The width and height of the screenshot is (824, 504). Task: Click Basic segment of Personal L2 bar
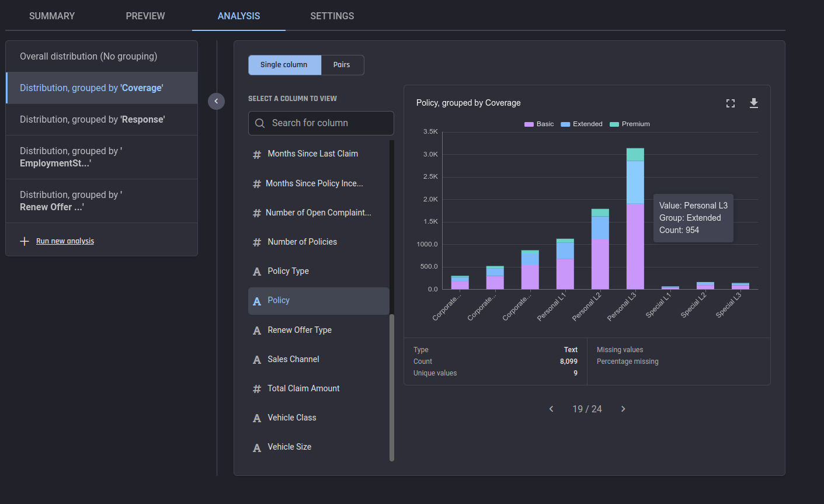tap(600, 264)
